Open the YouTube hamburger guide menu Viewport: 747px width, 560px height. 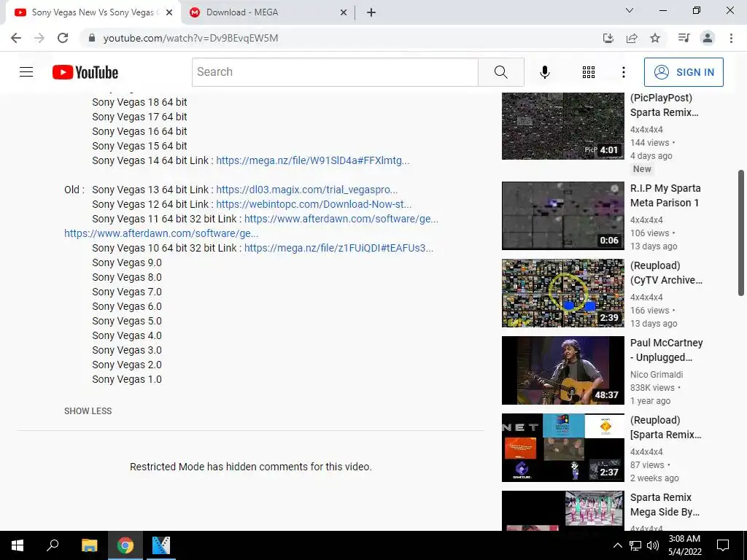(x=26, y=72)
